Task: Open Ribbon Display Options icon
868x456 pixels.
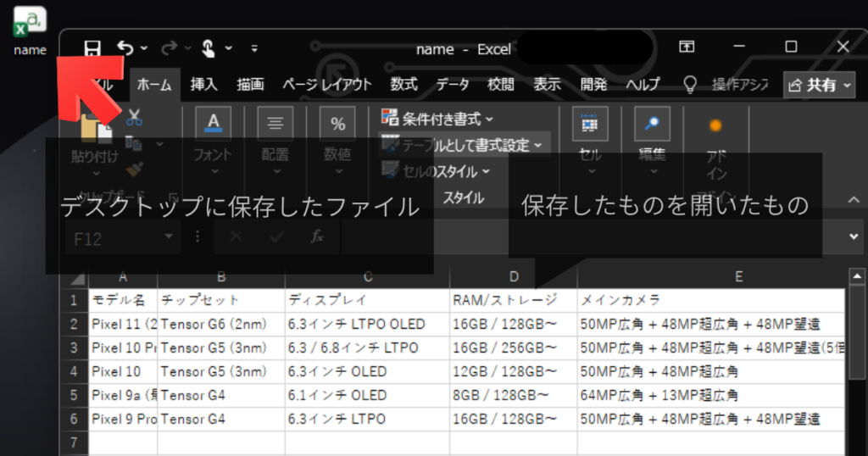Action: coord(687,47)
